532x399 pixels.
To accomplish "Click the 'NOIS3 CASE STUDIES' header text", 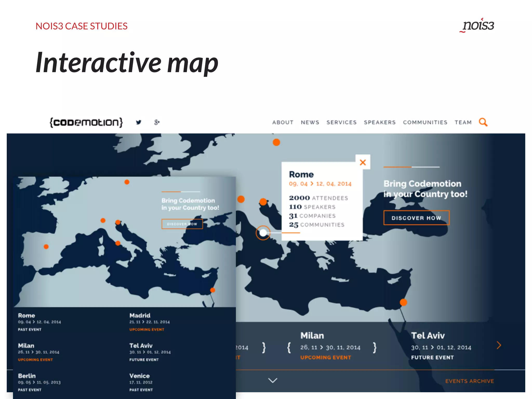I will [x=82, y=26].
